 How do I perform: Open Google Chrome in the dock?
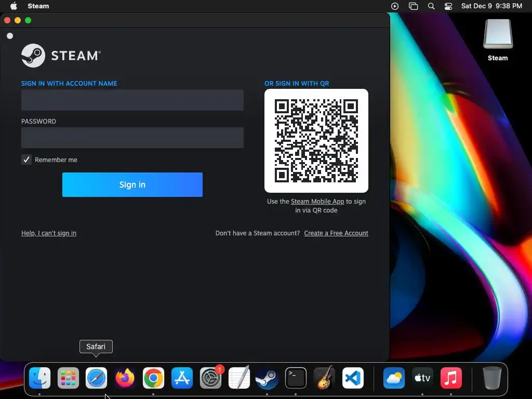(x=153, y=378)
